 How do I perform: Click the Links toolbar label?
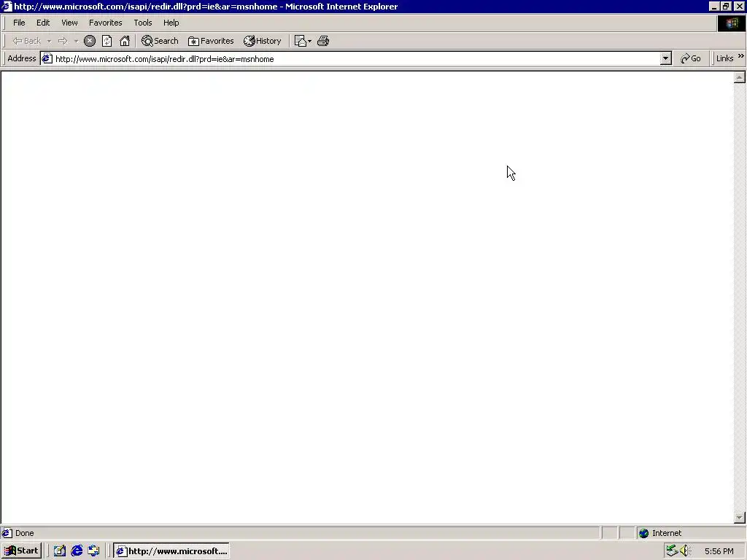tap(724, 58)
